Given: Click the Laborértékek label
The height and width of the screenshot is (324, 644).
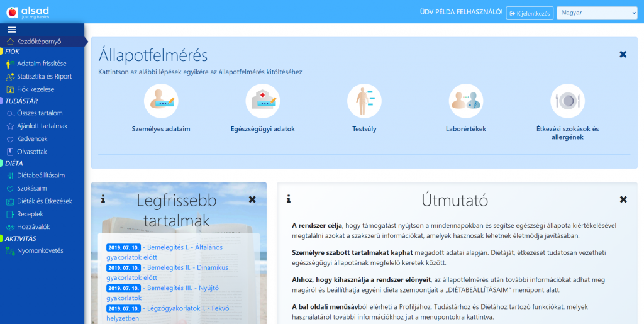Looking at the screenshot, I should (466, 129).
